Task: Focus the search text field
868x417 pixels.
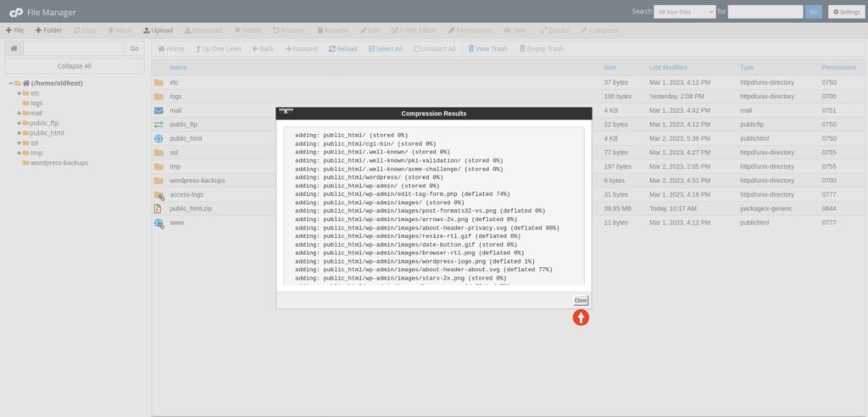Action: (x=765, y=12)
